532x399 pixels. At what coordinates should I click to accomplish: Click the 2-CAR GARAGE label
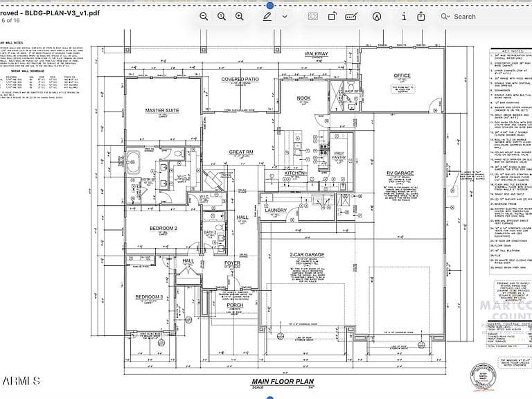click(x=307, y=254)
